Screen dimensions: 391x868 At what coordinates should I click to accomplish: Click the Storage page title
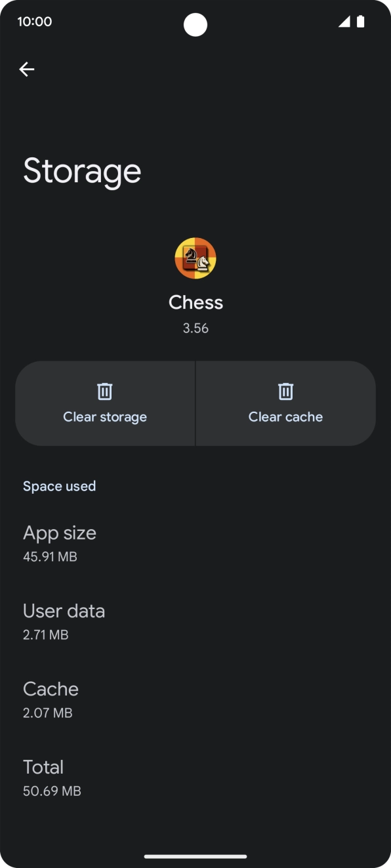pos(82,170)
